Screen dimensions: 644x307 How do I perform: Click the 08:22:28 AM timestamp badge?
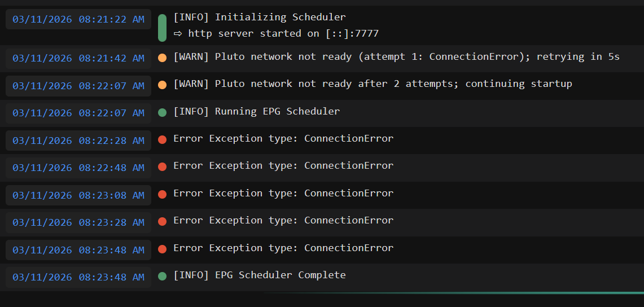[x=78, y=140]
